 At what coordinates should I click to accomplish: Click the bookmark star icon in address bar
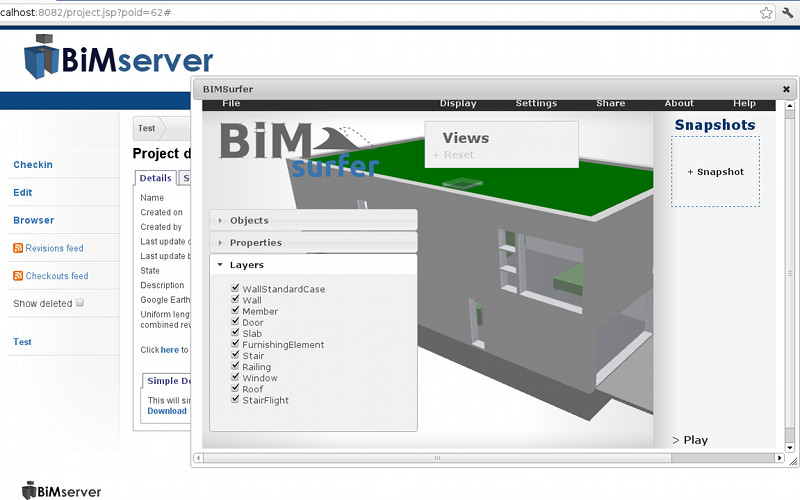pos(766,13)
